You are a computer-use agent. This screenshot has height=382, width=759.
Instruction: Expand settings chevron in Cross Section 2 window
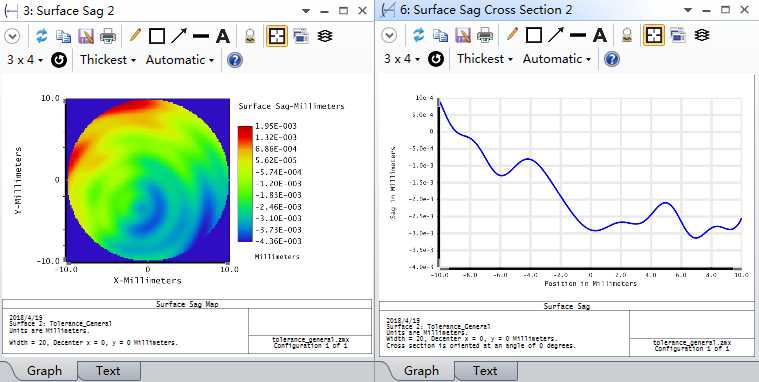389,35
